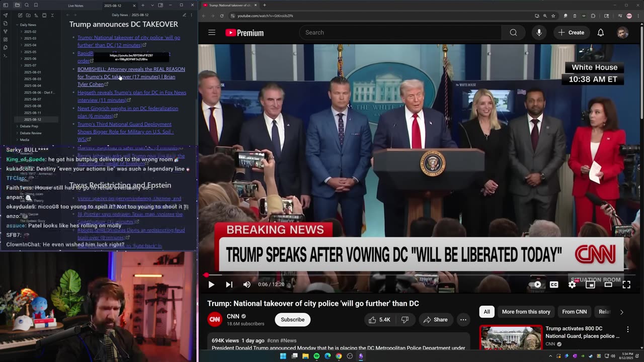The width and height of the screenshot is (644, 362).
Task: Search with voice microphone on YouTube
Action: pyautogui.click(x=539, y=33)
